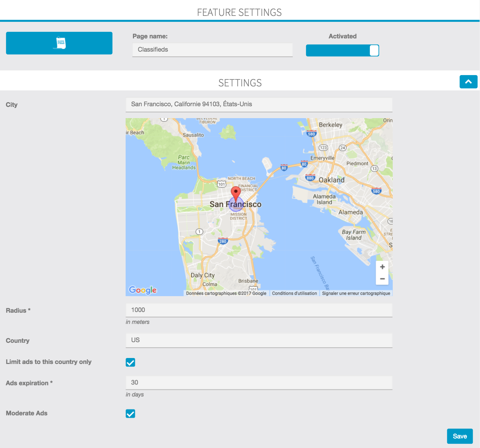This screenshot has width=480, height=448.
Task: Open the Conditions d'utilisation link
Action: pos(294,293)
